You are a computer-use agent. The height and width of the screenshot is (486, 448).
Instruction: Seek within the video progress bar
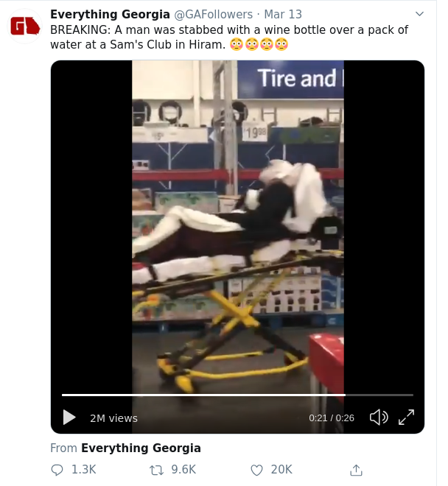237,395
